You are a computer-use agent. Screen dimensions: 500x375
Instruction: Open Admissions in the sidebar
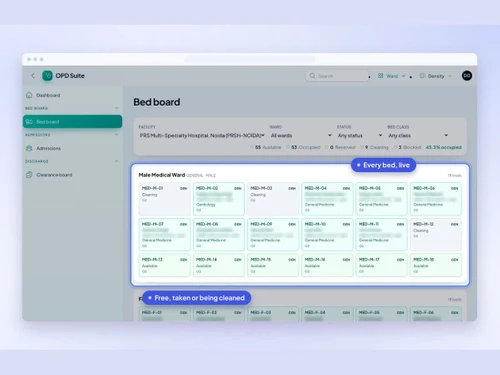click(72, 148)
